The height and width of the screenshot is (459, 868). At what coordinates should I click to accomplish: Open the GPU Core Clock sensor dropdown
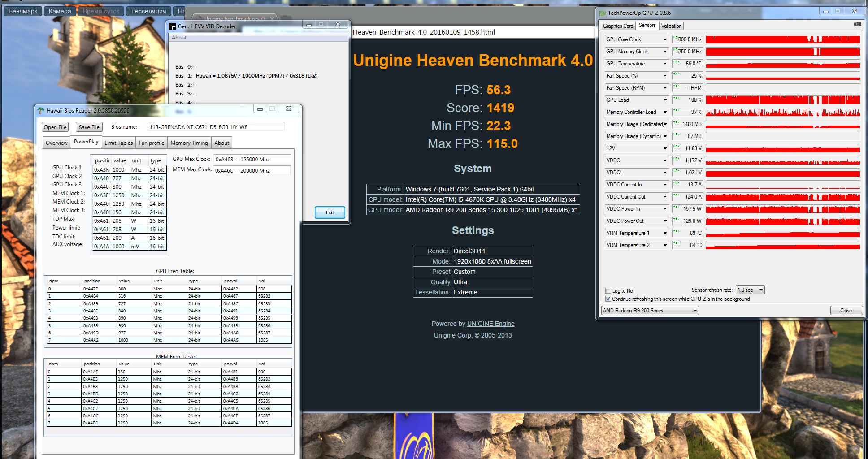pos(665,39)
